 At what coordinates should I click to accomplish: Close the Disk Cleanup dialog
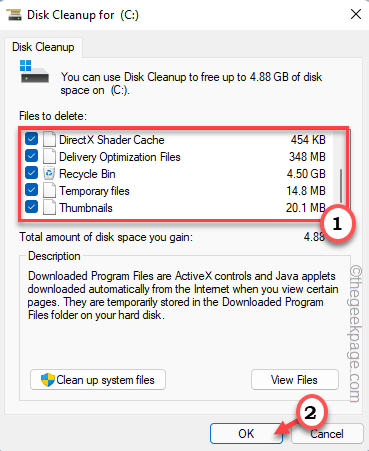tap(356, 15)
